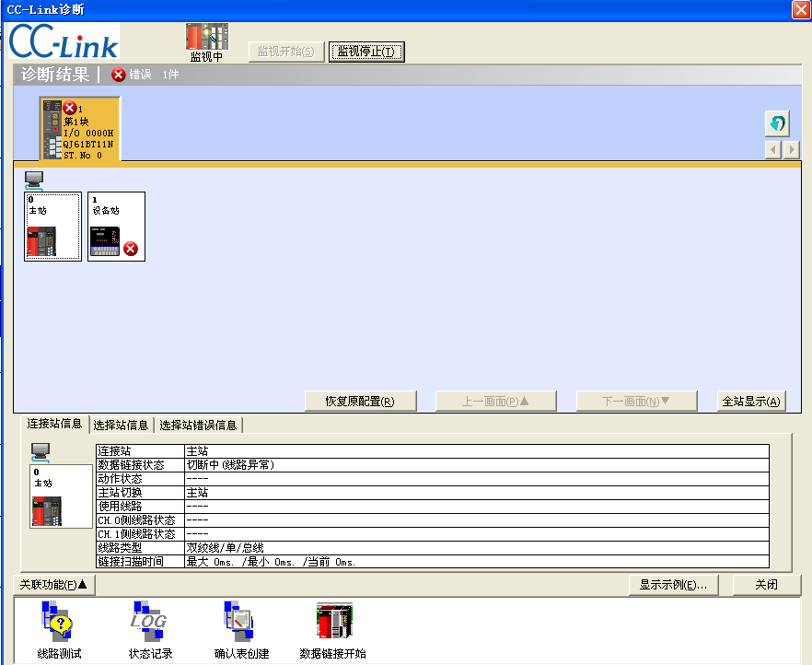This screenshot has height=665, width=812.
Task: Click the 数据链接开始 data link start icon
Action: [x=333, y=624]
